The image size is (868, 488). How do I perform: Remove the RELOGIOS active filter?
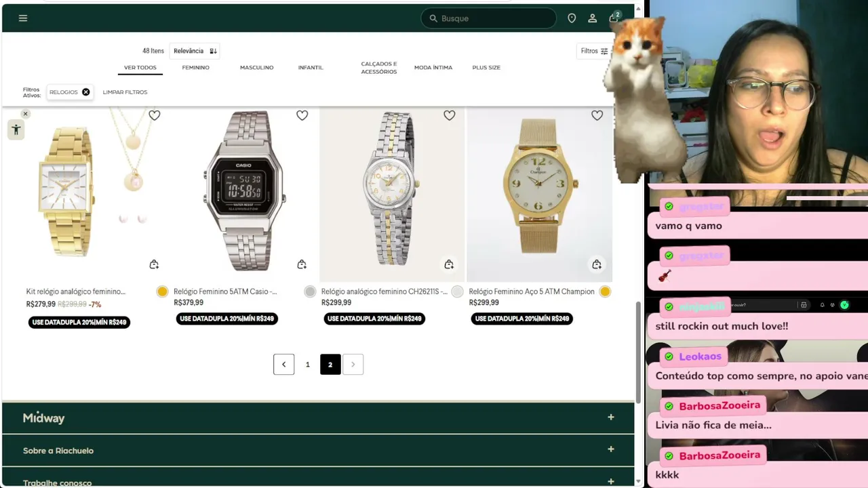85,92
